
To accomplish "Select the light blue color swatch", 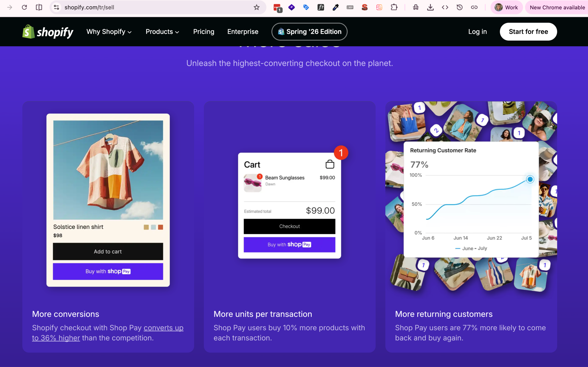I will (153, 227).
